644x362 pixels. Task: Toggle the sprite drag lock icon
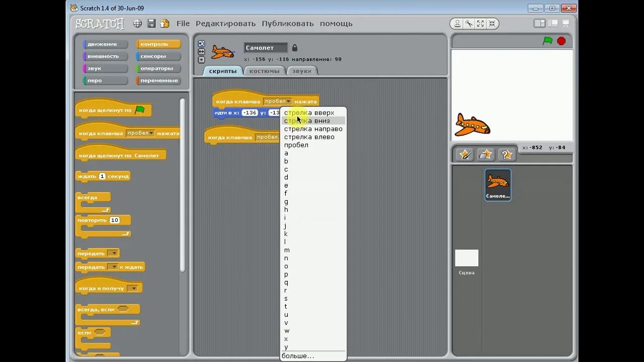(x=295, y=48)
